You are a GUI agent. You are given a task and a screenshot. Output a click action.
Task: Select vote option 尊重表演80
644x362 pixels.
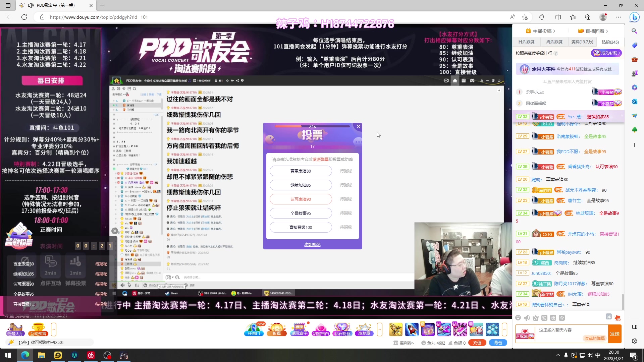pos(301,171)
